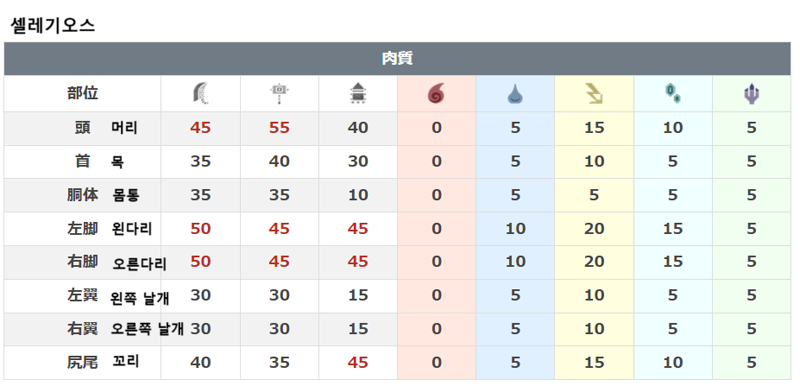Select the 尻尾 꼬리 row label
Image resolution: width=800 pixels, height=386 pixels.
pyautogui.click(x=103, y=362)
